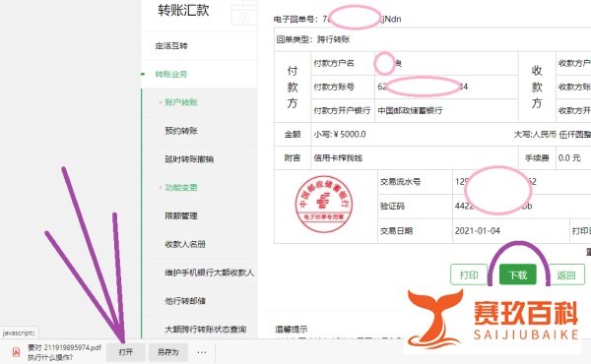
Task: Open 大额跨行转账状态查询 menu item
Action: [206, 330]
